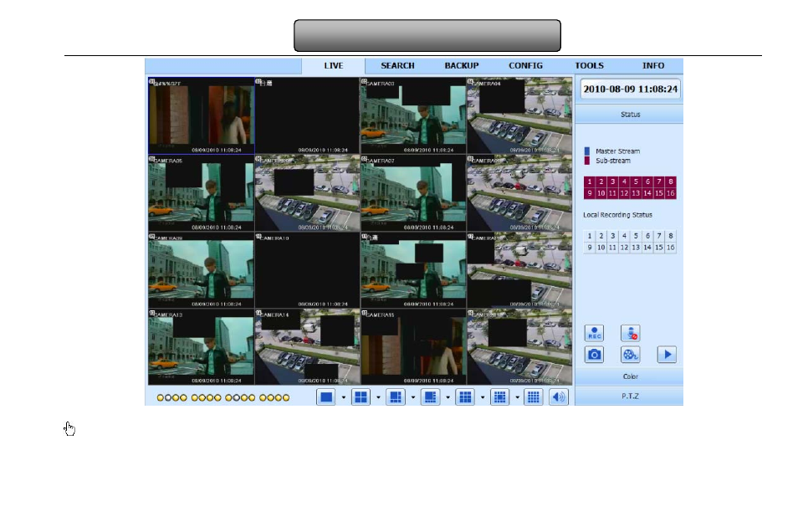Select the 4x4 sixteen-camera layout
The width and height of the screenshot is (798, 532).
tap(534, 397)
